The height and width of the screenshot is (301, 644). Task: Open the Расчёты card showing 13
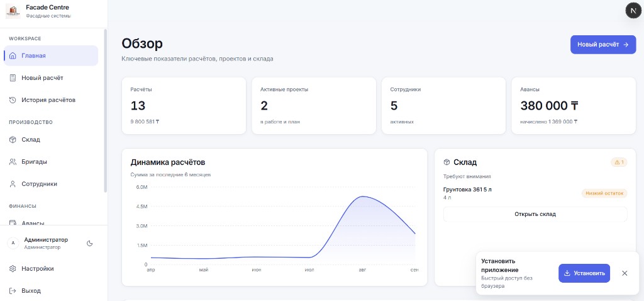click(184, 106)
